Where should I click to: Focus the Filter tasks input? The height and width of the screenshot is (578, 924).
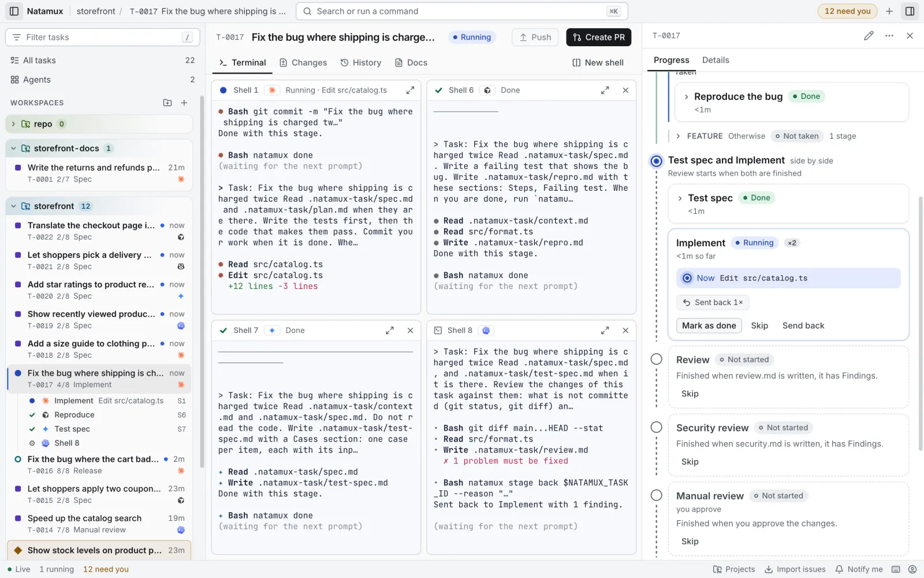103,37
